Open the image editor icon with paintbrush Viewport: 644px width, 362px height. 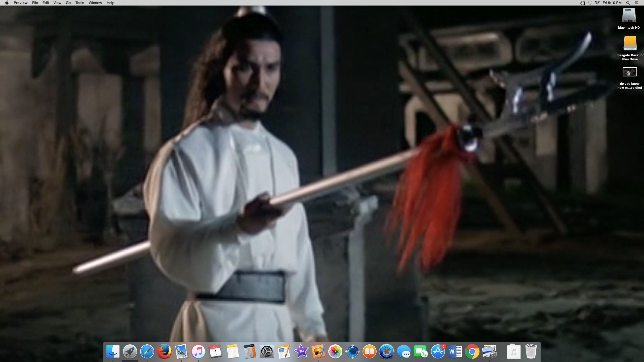click(x=318, y=351)
